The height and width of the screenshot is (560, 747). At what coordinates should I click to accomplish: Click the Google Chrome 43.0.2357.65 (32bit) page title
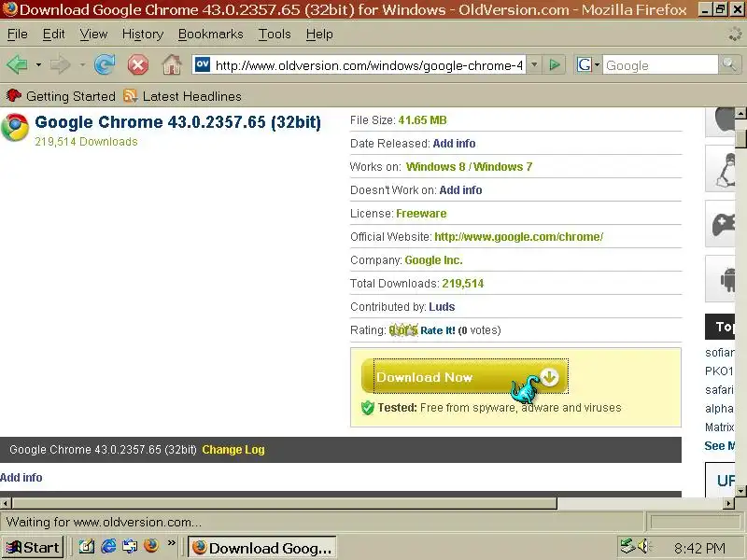click(177, 122)
